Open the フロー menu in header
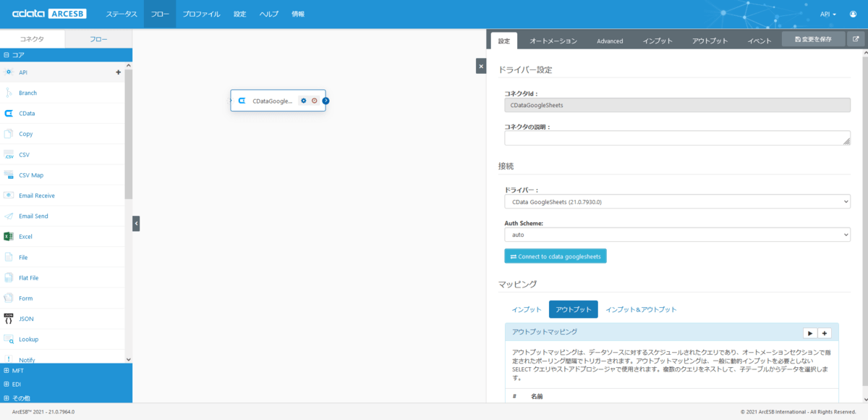This screenshot has height=420, width=868. click(x=160, y=14)
